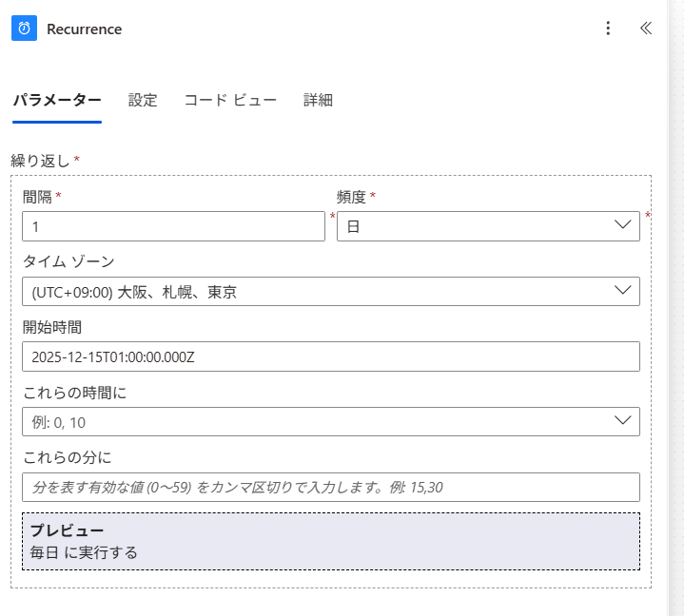Click the 毎日 に実行する preview text
This screenshot has height=616, width=684.
point(84,552)
